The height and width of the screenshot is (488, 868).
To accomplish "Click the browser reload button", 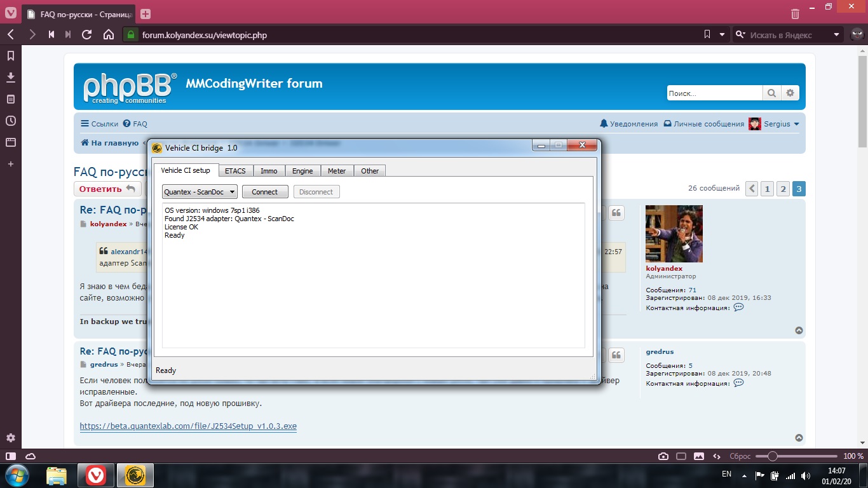I will coord(87,35).
